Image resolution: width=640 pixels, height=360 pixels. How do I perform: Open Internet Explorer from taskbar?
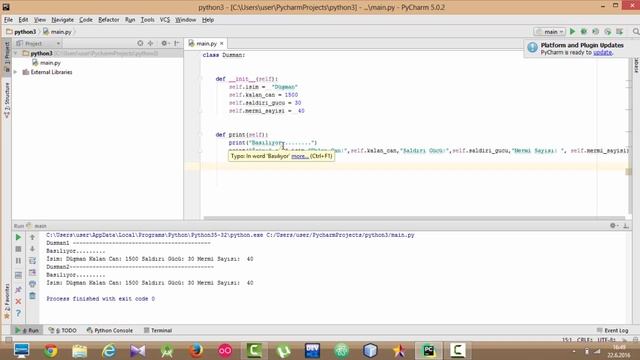(109, 351)
